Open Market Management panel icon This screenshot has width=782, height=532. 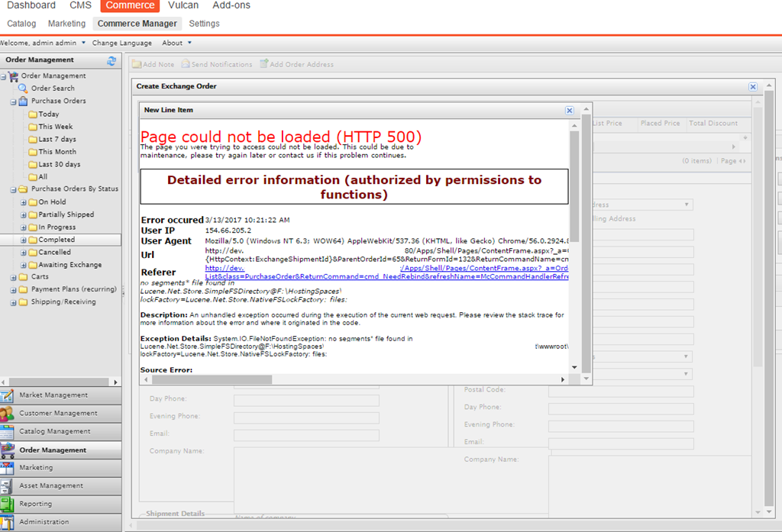7,395
